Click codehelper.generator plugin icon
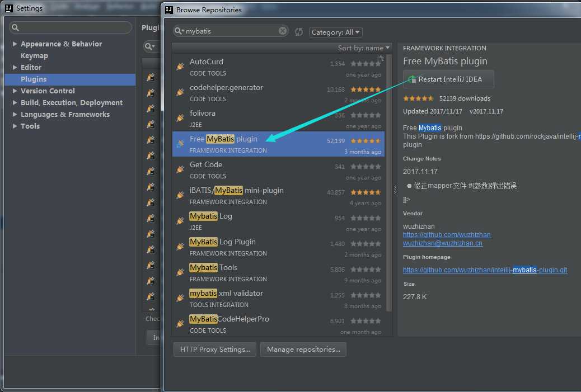 pos(180,92)
